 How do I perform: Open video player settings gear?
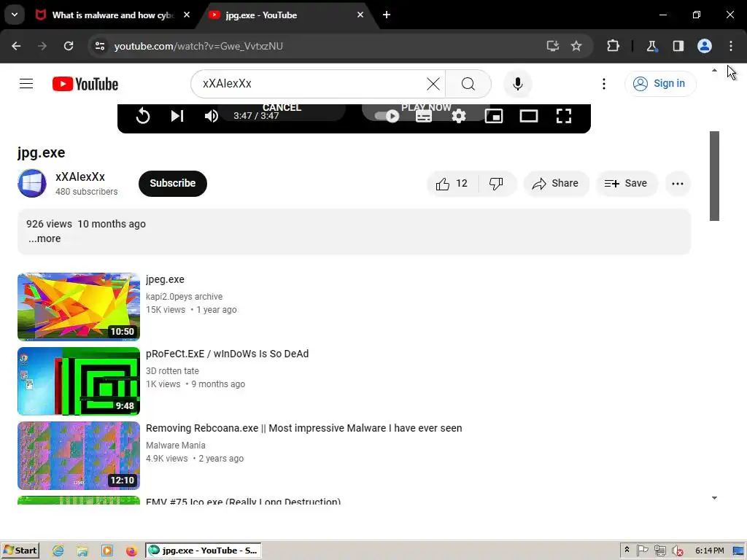point(459,116)
